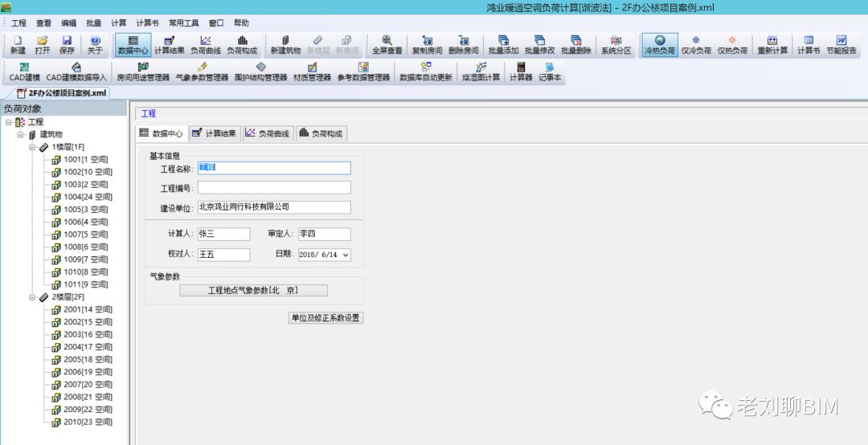This screenshot has height=445, width=868.
Task: Click the 复制房间 icon
Action: (x=428, y=45)
